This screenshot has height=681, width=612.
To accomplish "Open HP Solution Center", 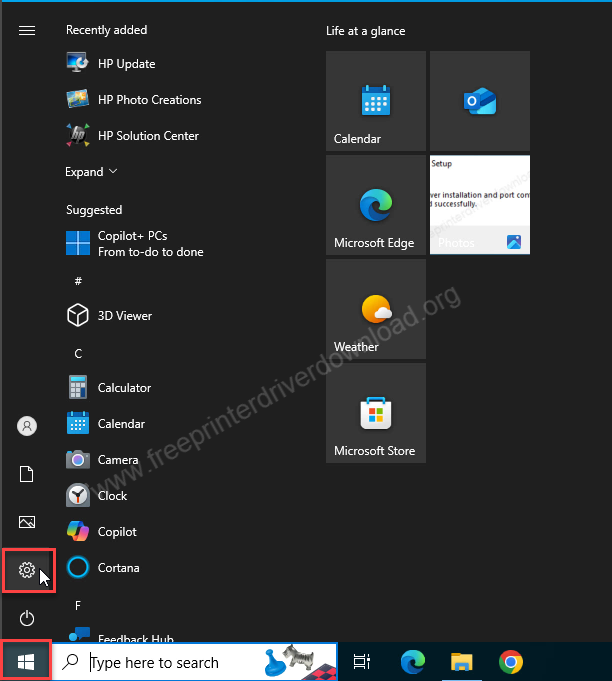I will click(x=132, y=136).
